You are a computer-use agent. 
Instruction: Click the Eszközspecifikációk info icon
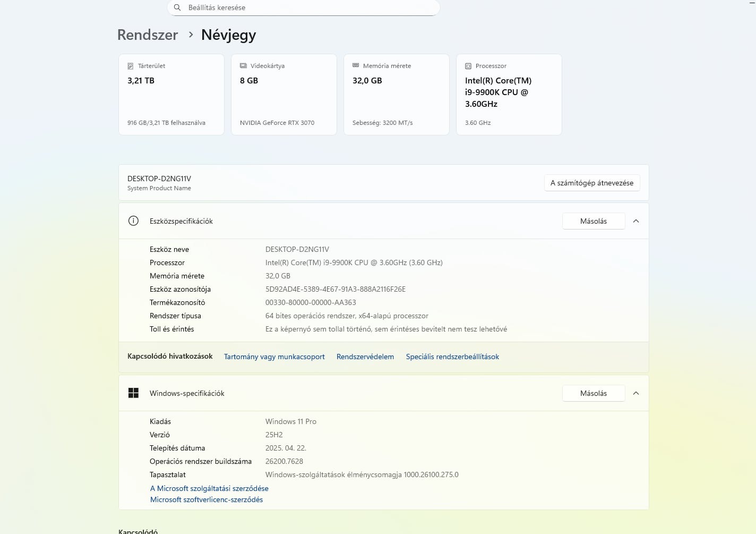click(133, 221)
